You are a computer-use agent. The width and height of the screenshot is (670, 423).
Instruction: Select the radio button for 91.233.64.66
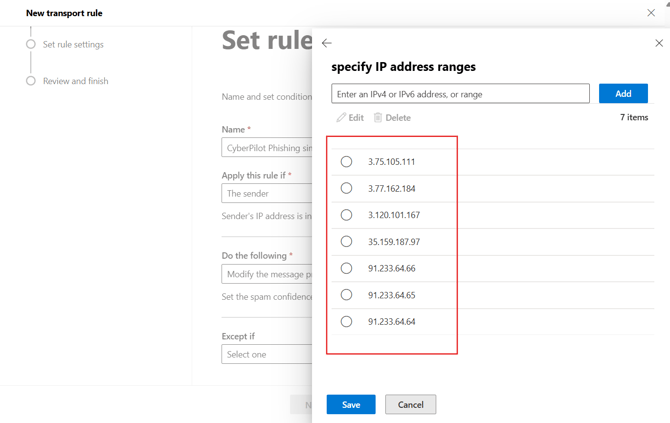coord(346,268)
